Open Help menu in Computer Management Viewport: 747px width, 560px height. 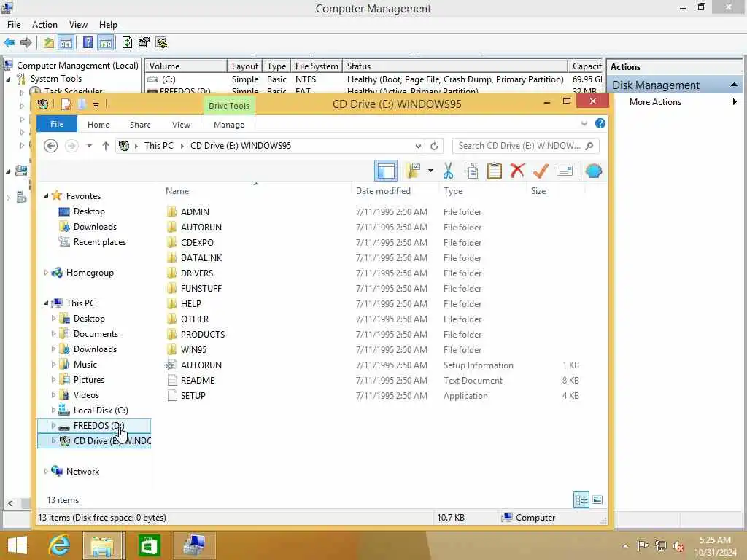pyautogui.click(x=108, y=25)
